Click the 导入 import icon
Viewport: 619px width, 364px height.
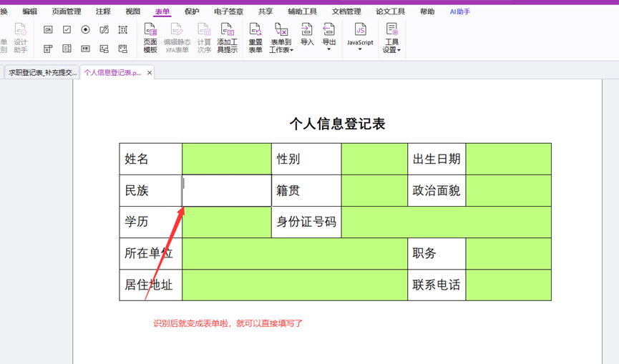tap(307, 34)
